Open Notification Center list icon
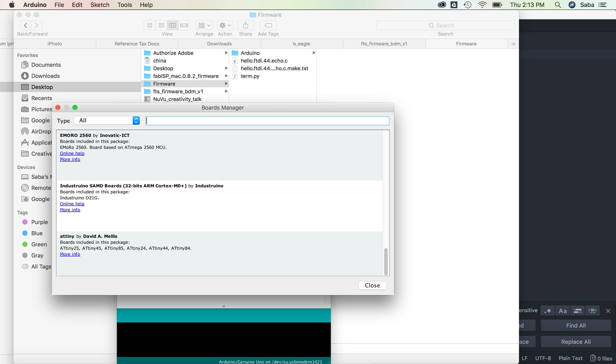This screenshot has width=616, height=364. [602, 5]
